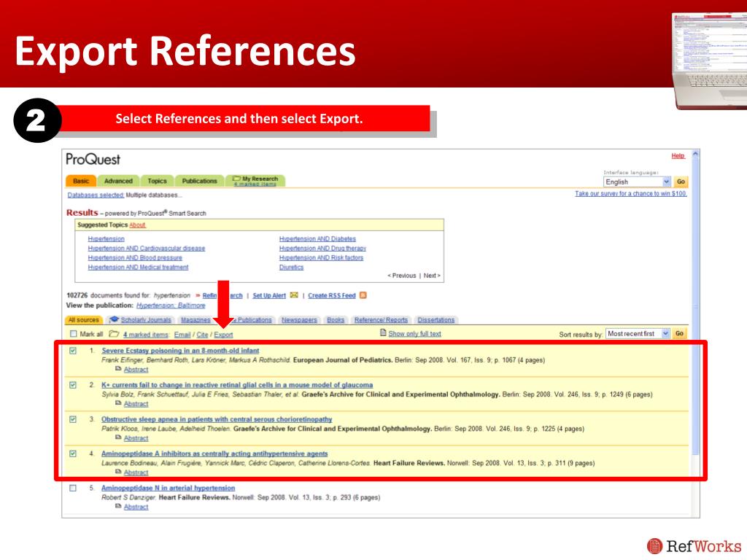Click the Databases selected link
Viewport: 747px width, 560px height.
pyautogui.click(x=96, y=195)
